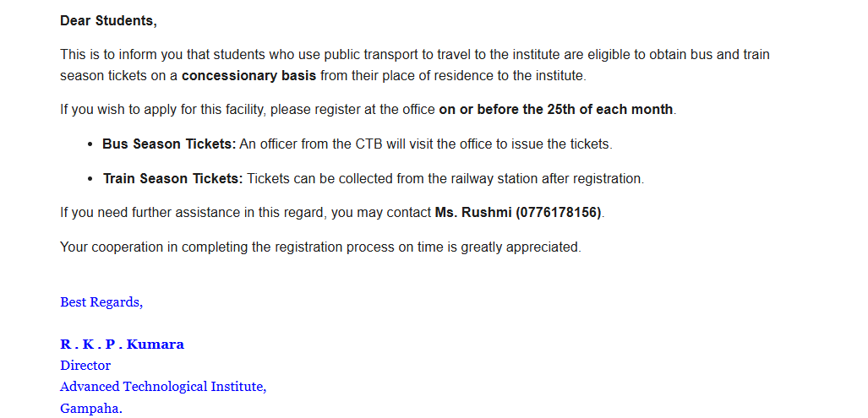The height and width of the screenshot is (418, 868).
Task: Click the blue "Best Regards," text
Action: [101, 301]
